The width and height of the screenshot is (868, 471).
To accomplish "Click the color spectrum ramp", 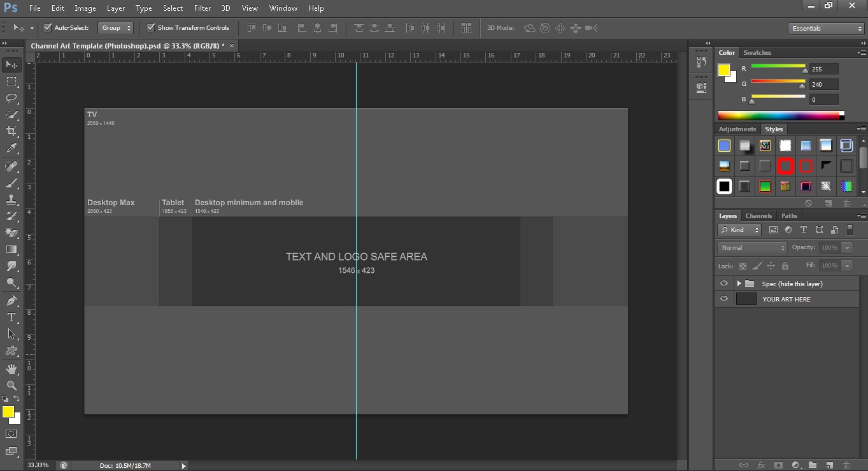I will 781,116.
